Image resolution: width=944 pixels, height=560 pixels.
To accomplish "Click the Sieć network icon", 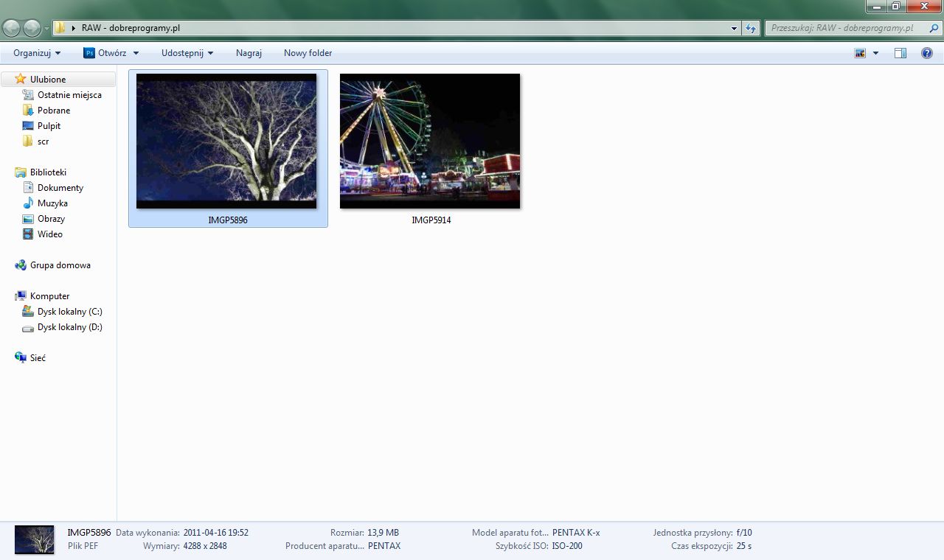I will (21, 357).
